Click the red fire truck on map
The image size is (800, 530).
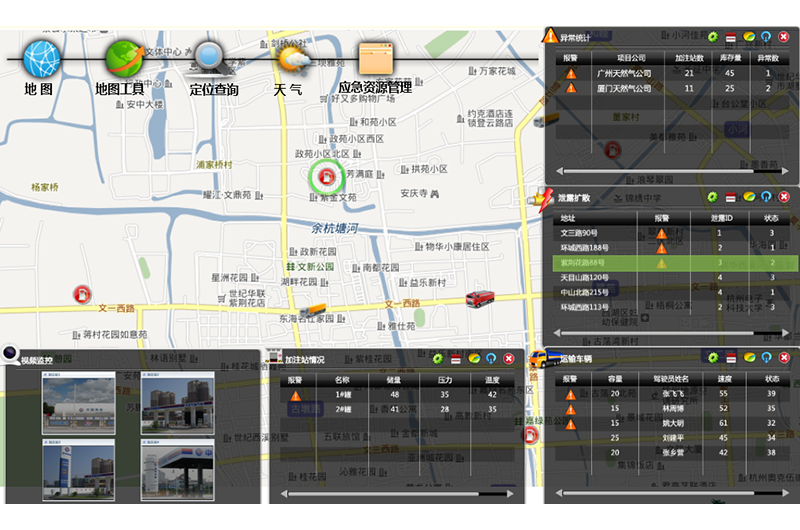[480, 298]
